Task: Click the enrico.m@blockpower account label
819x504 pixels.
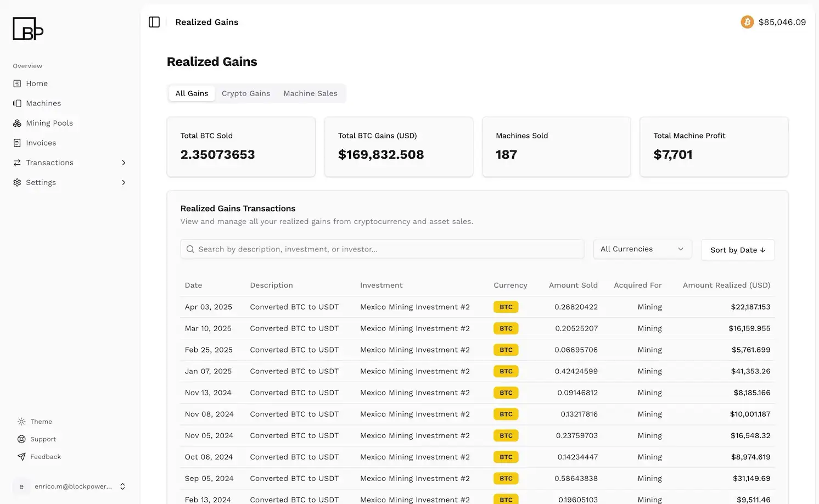Action: 73,486
